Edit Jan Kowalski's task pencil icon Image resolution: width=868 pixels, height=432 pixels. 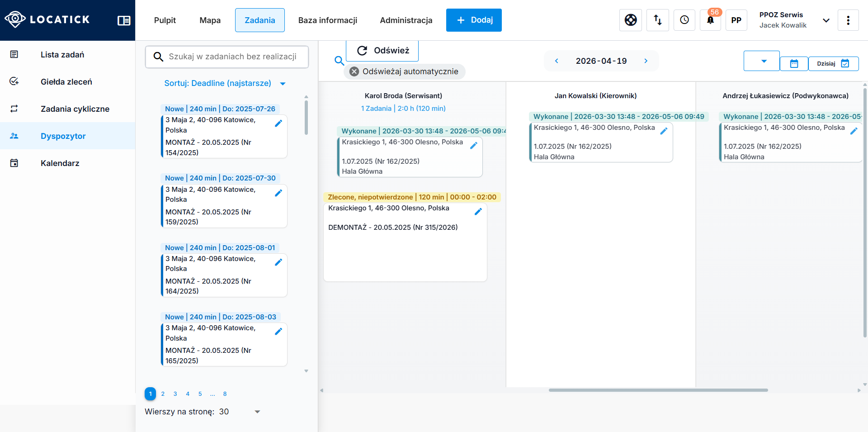(x=664, y=131)
